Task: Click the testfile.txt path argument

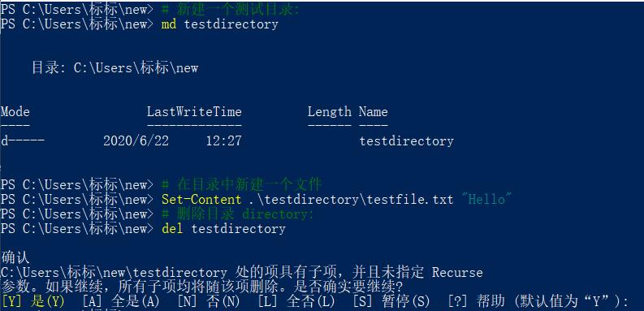Action: coord(351,200)
